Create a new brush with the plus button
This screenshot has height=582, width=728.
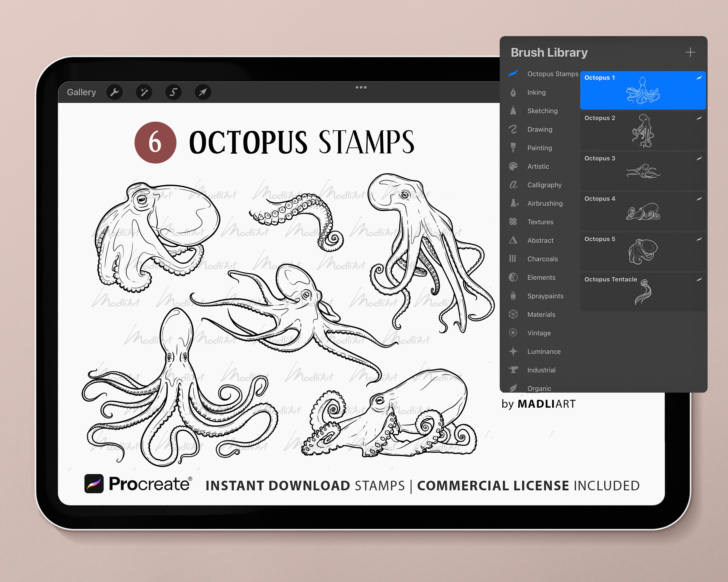tap(691, 52)
